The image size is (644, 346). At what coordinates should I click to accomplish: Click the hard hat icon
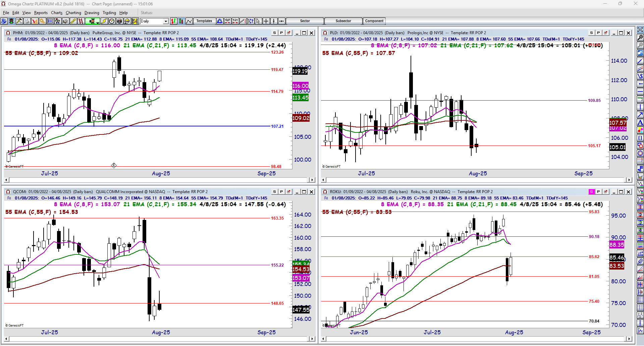coord(127,21)
